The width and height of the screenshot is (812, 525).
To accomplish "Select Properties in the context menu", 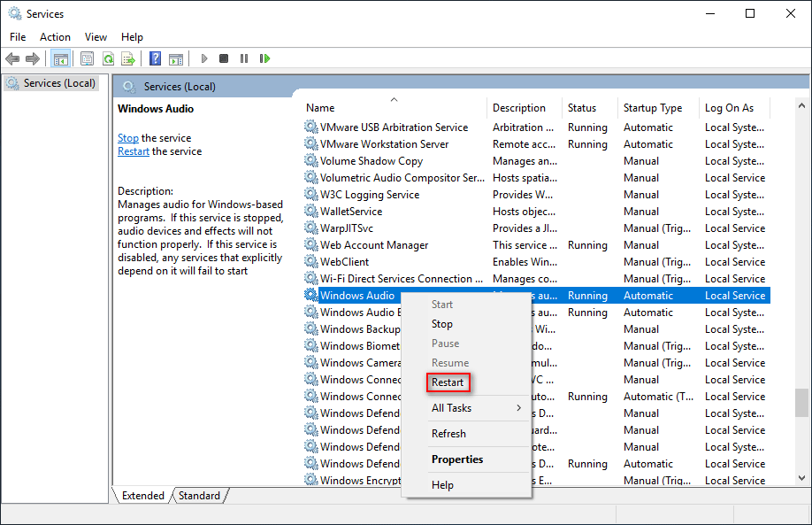I will click(457, 459).
